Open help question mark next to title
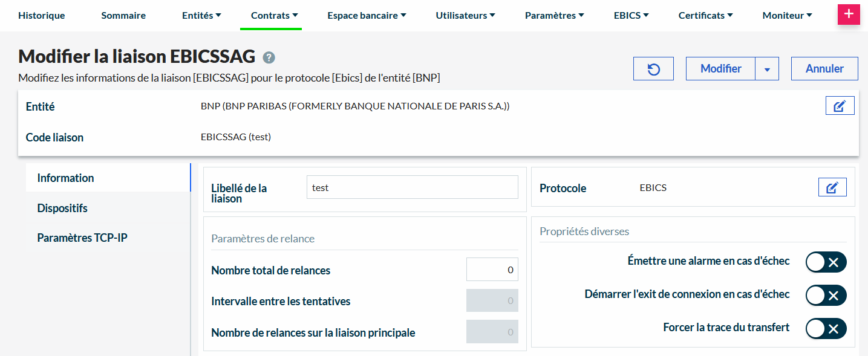 coord(269,57)
